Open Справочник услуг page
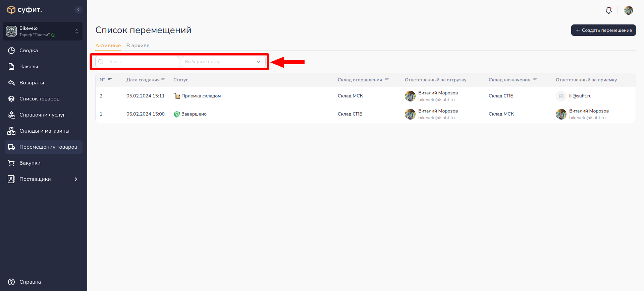This screenshot has height=291, width=644. pyautogui.click(x=44, y=115)
